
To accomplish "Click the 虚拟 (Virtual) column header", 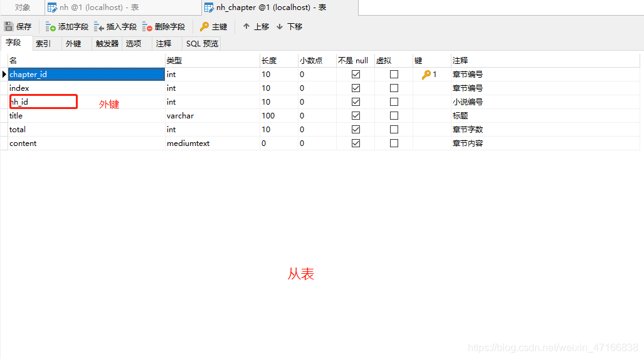I will coord(393,60).
